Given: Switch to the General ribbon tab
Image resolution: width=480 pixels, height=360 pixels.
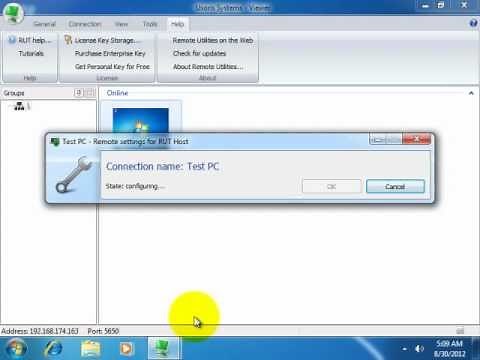Looking at the screenshot, I should (45, 24).
